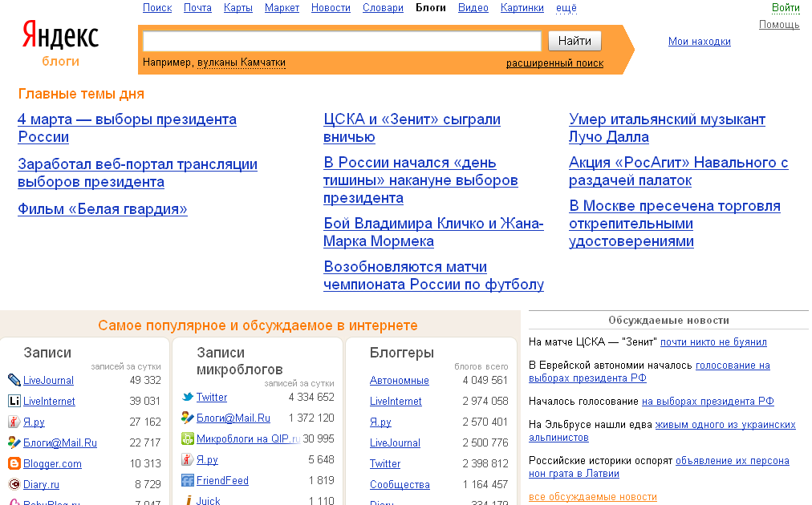Open Blogger.com link
812x505 pixels.
pos(52,463)
